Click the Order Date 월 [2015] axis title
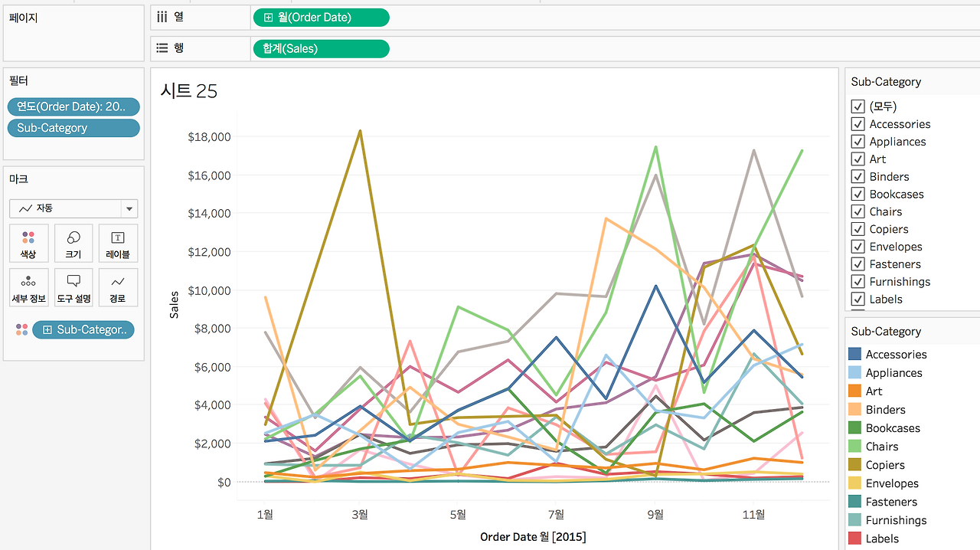Viewport: 980px width, 550px height. [533, 537]
